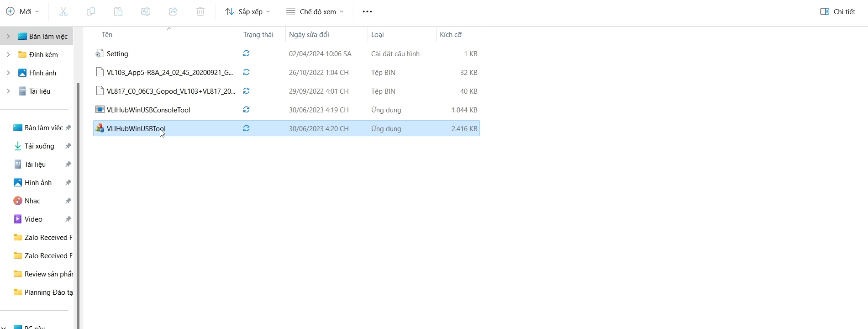Click the blank VL103_App5-R8A file icon

(100, 72)
